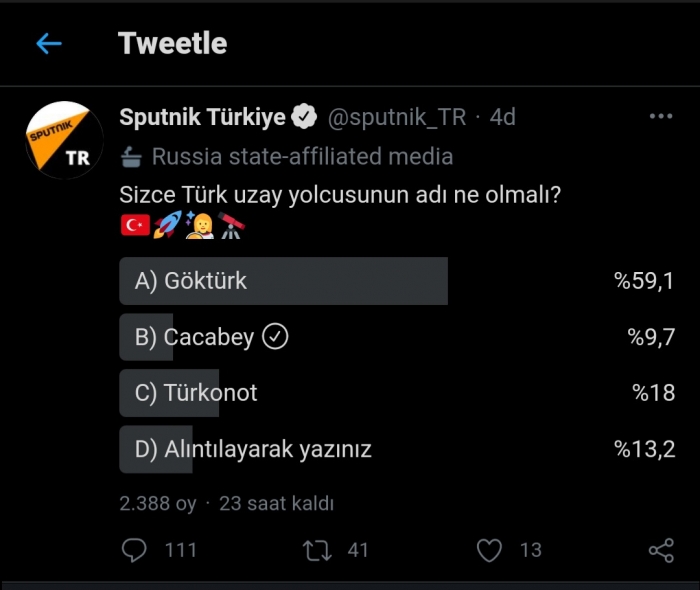700x590 pixels.
Task: Tap the selected checkmark on Cacabey
Action: coord(275,337)
